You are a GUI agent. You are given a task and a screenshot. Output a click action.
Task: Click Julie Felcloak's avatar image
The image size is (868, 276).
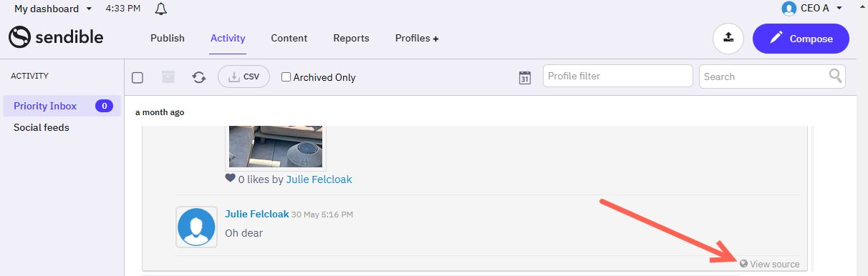tap(196, 227)
